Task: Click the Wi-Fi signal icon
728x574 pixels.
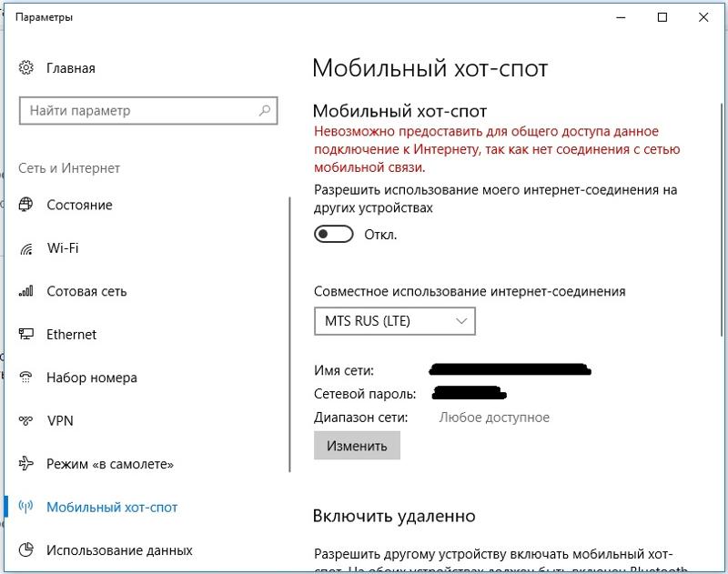Action: 26,248
